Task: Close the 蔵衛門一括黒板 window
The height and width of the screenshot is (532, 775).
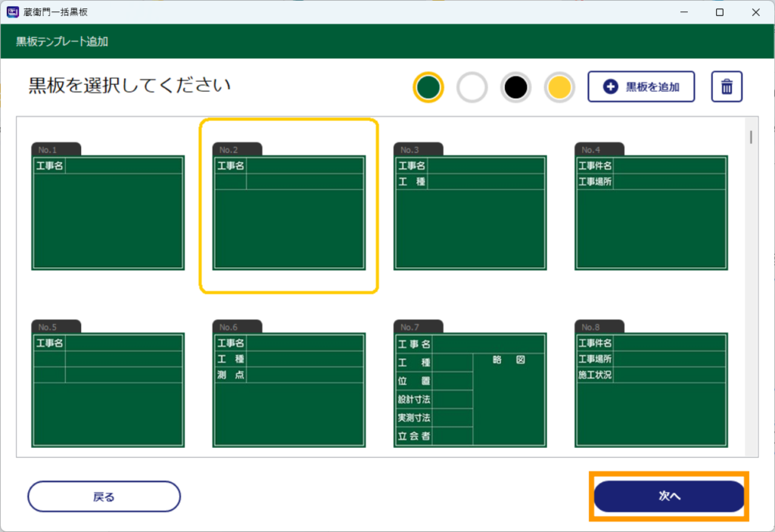Action: [756, 12]
